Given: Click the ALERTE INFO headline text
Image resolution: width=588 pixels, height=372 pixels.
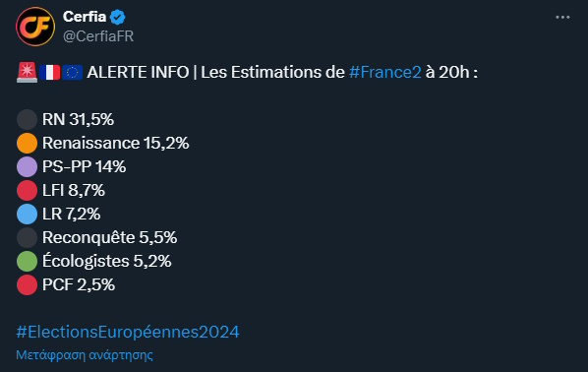Looking at the screenshot, I should [138, 72].
